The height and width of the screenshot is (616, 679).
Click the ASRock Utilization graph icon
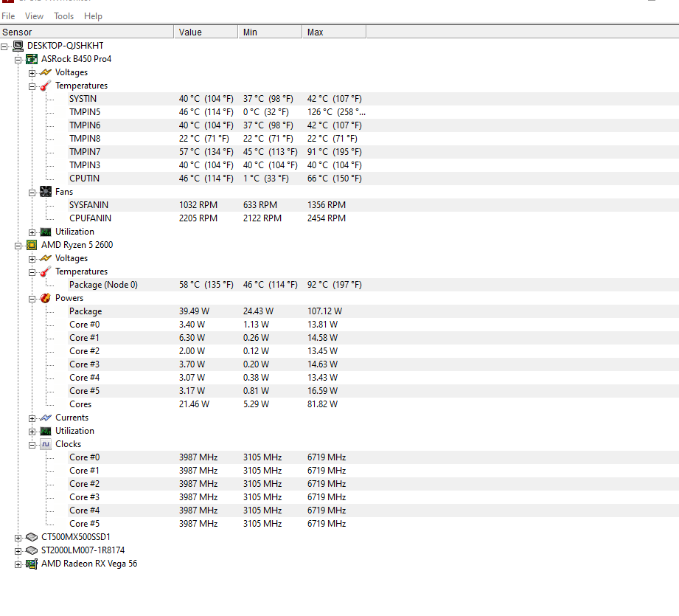tap(46, 232)
